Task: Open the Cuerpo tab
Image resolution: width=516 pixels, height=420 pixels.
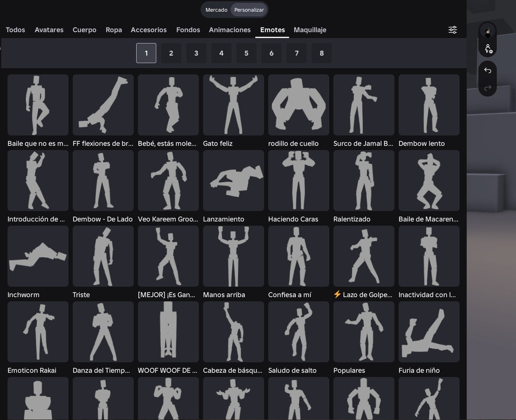Action: point(84,30)
